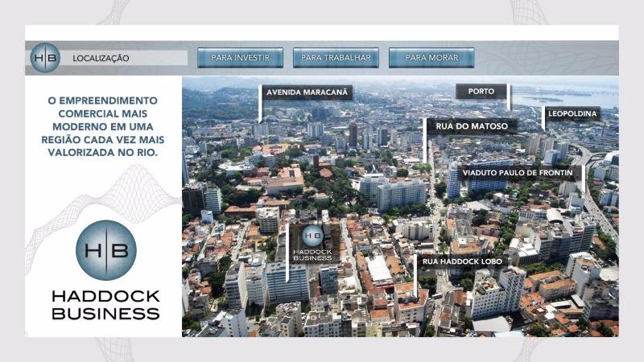Image resolution: width=644 pixels, height=362 pixels.
Task: Select the Rua Haddock Lobo label
Action: pyautogui.click(x=456, y=261)
